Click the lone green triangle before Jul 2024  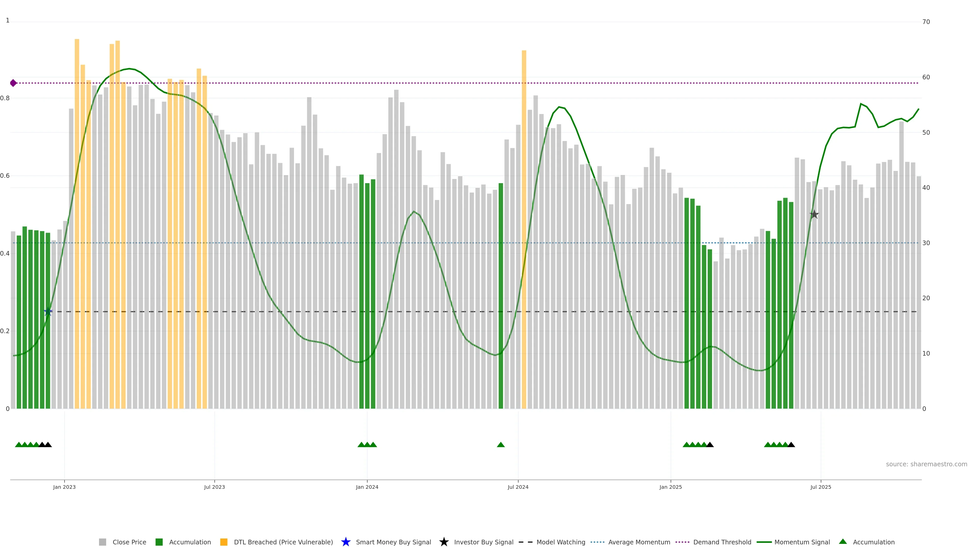[501, 445]
